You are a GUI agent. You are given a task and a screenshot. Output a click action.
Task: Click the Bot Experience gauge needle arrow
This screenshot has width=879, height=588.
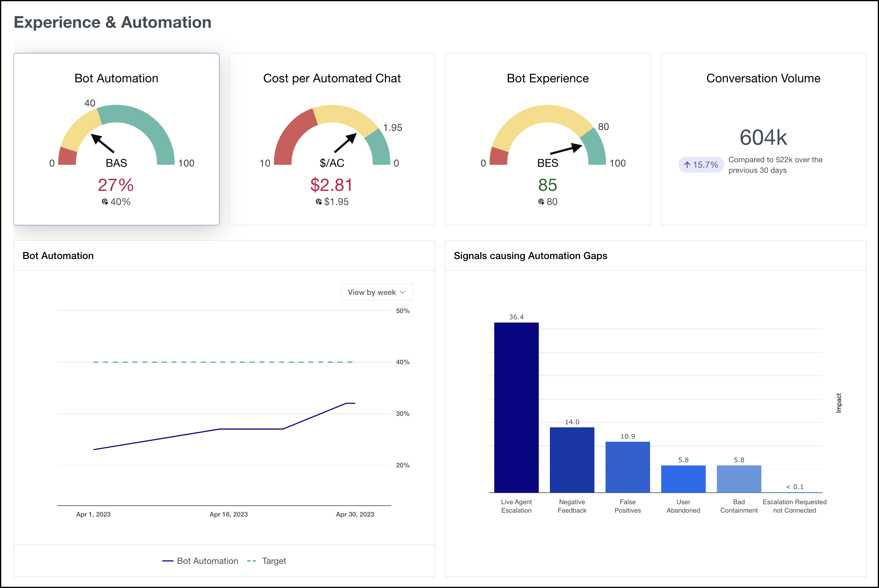[566, 149]
